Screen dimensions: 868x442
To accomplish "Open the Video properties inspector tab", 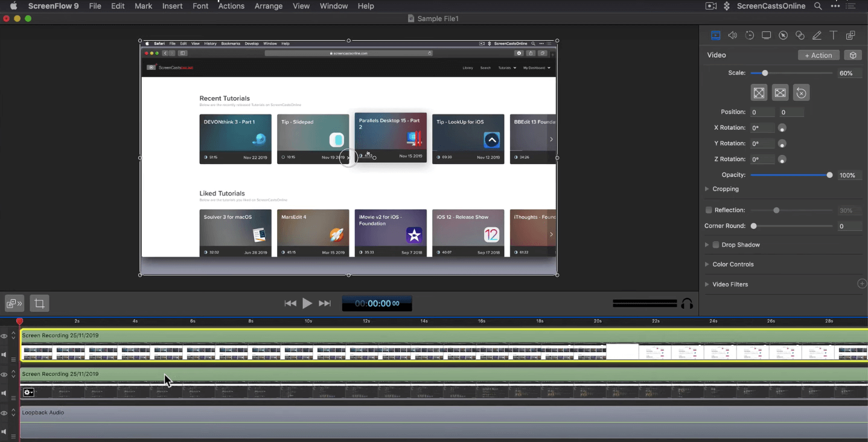I will (x=715, y=36).
